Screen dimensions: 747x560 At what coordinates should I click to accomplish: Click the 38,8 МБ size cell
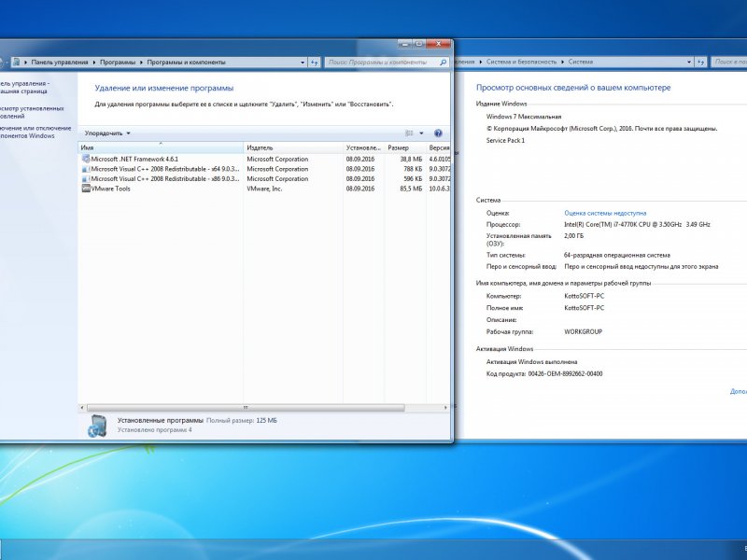411,159
